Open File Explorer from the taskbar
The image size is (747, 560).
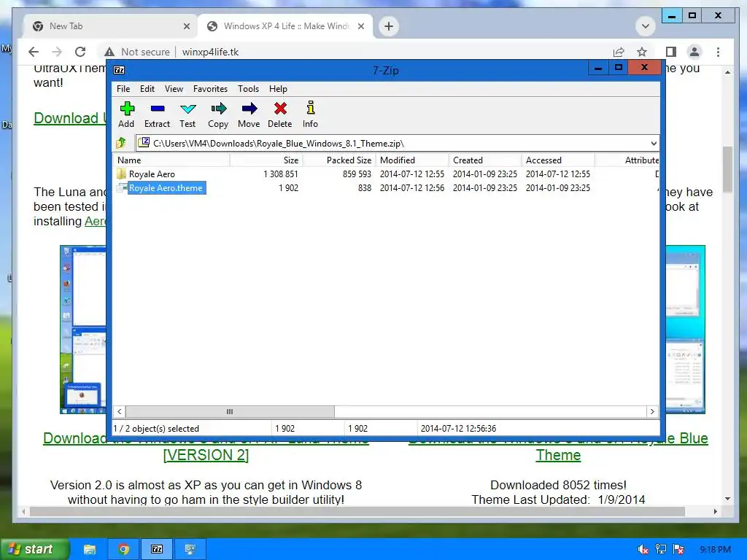coord(90,549)
